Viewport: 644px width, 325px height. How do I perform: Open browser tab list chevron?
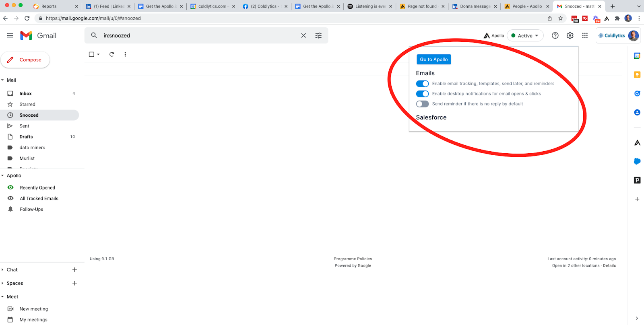(x=639, y=6)
